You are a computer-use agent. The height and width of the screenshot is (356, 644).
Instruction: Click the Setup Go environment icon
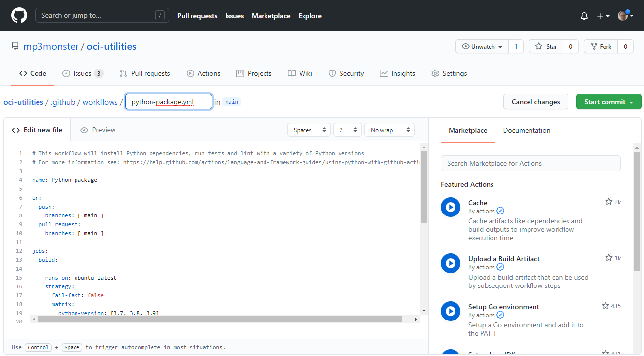(x=450, y=311)
